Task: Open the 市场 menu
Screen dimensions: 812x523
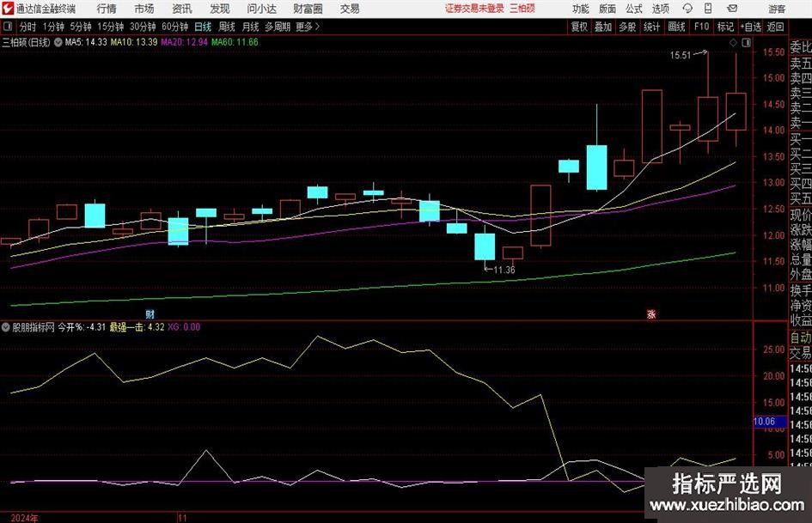Action: coord(144,9)
